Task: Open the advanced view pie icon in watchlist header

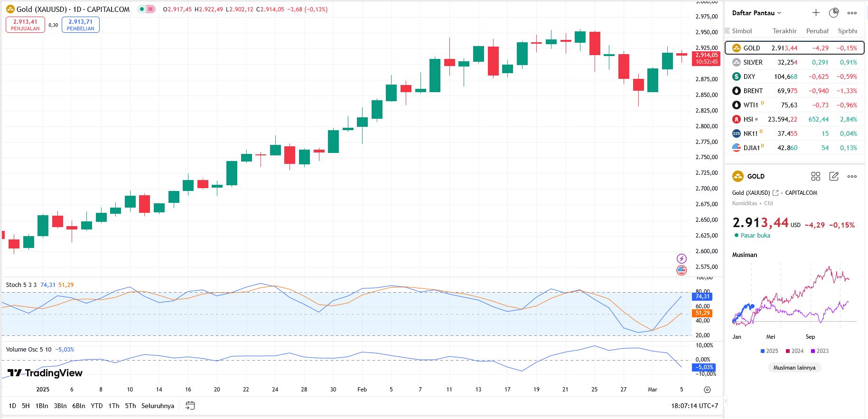Action: (834, 13)
